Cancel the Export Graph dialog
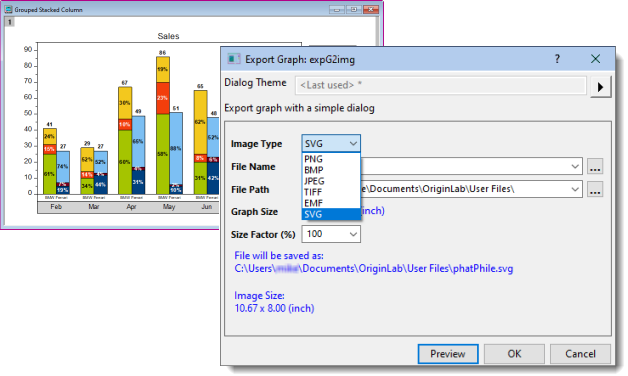This screenshot has width=628, height=376. click(580, 354)
